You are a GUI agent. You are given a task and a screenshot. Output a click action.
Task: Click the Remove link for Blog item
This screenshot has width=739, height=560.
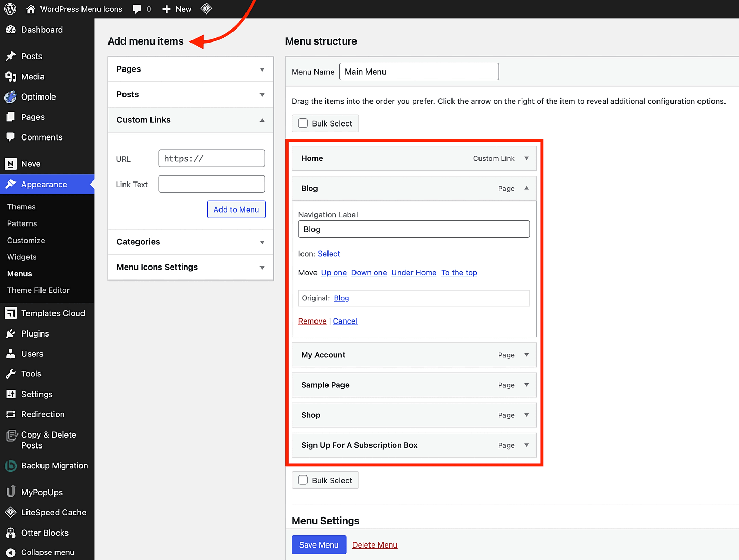tap(312, 321)
